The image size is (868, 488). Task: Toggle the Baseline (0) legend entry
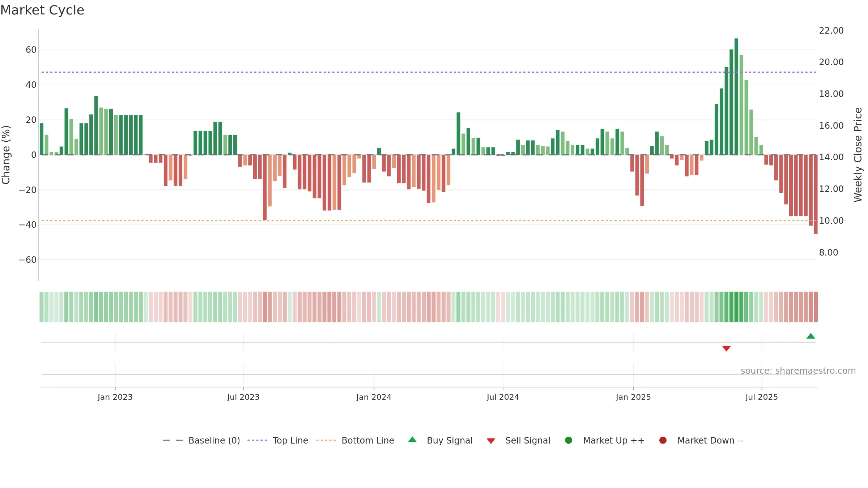[x=201, y=440]
